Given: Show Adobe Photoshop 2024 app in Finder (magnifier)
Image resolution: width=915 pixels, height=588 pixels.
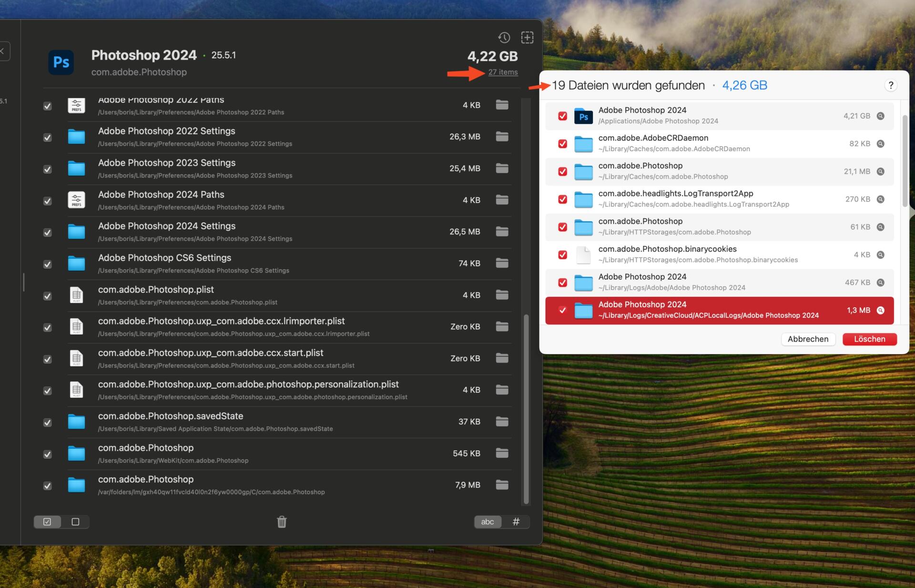Looking at the screenshot, I should pos(881,116).
